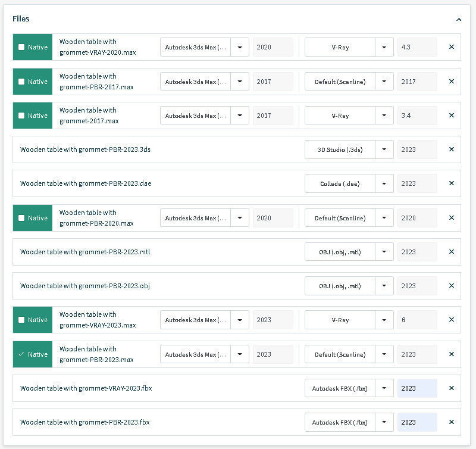
Task: Remove the grommet-PBR-2023.obj file
Action: (x=451, y=286)
